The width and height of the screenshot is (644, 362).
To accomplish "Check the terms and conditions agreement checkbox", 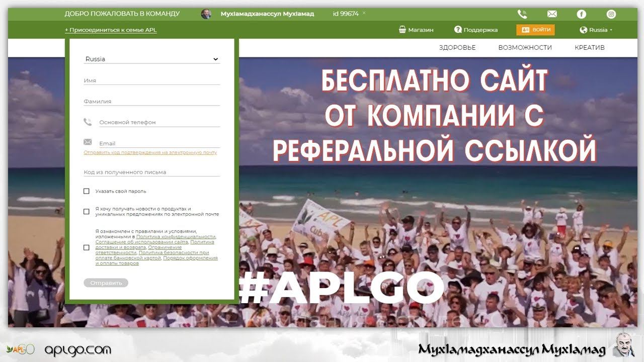I will coord(87,247).
